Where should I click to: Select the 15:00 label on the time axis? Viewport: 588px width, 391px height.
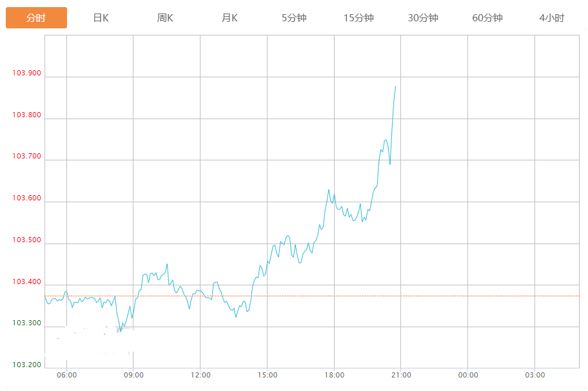(x=268, y=376)
